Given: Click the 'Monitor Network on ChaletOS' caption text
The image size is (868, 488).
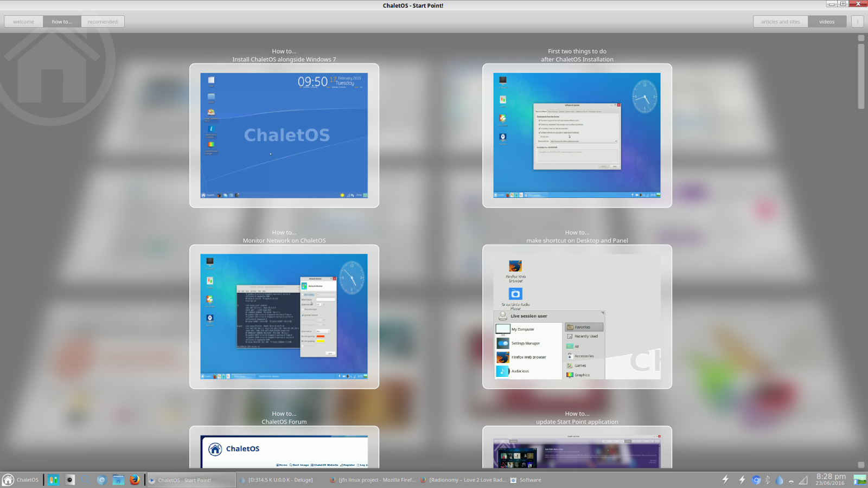Looking at the screenshot, I should pyautogui.click(x=284, y=241).
